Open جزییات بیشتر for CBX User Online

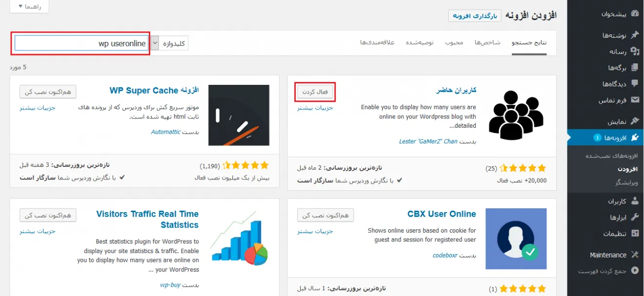click(315, 231)
